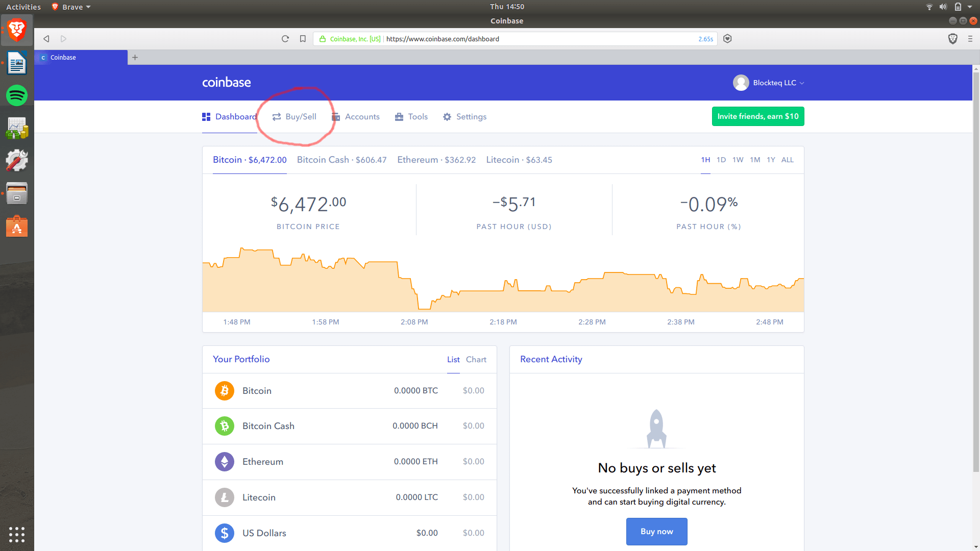Open Activities overview

click(x=23, y=7)
